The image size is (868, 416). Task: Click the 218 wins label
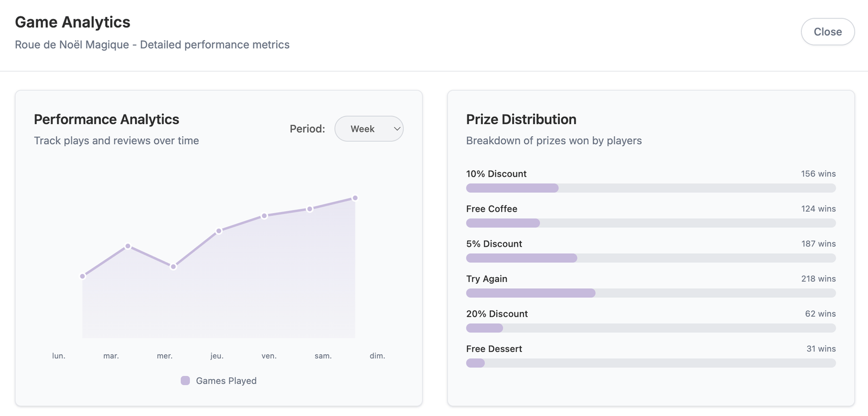pyautogui.click(x=818, y=279)
